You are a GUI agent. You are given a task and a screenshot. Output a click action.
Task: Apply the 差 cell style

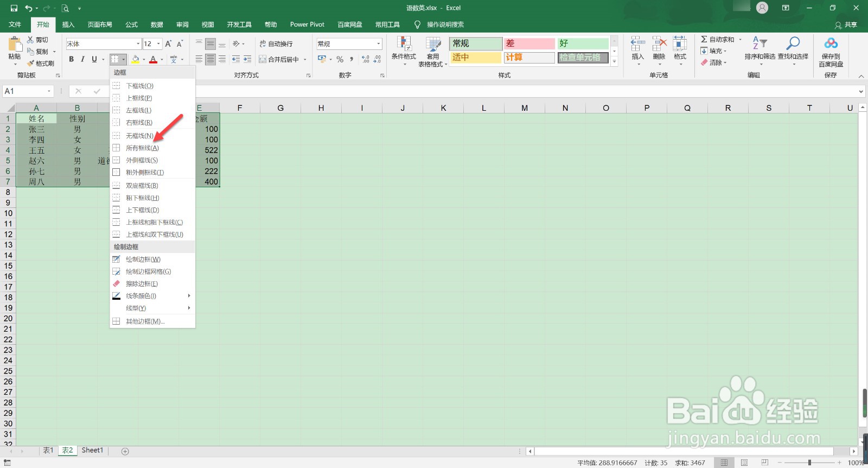[x=529, y=43]
